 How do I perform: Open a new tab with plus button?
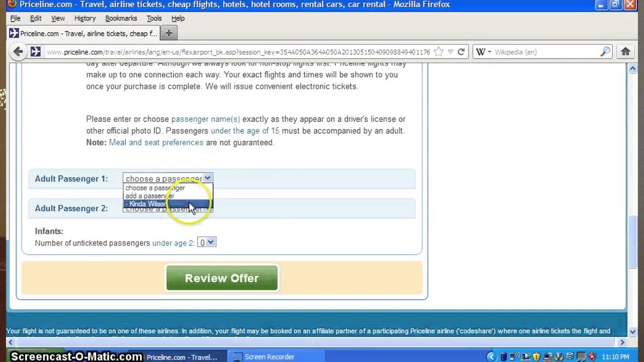coord(169,33)
